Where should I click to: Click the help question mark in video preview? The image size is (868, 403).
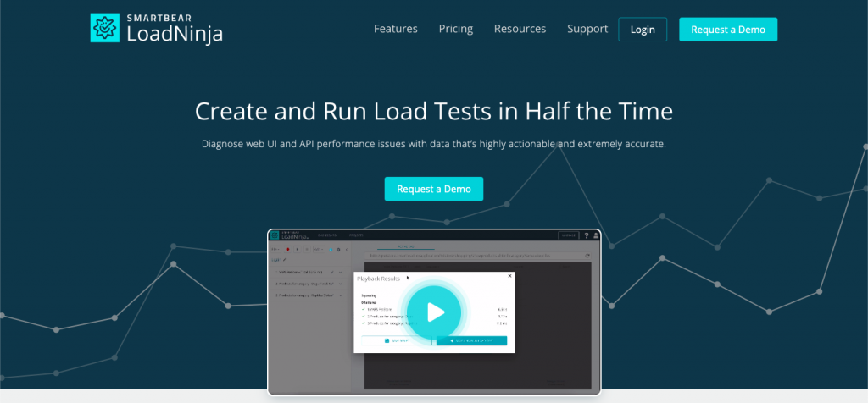pos(587,235)
